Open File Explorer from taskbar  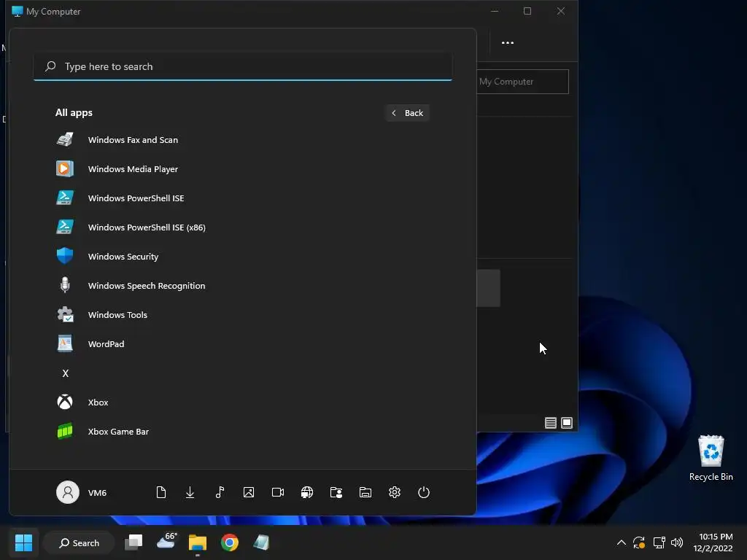(197, 542)
